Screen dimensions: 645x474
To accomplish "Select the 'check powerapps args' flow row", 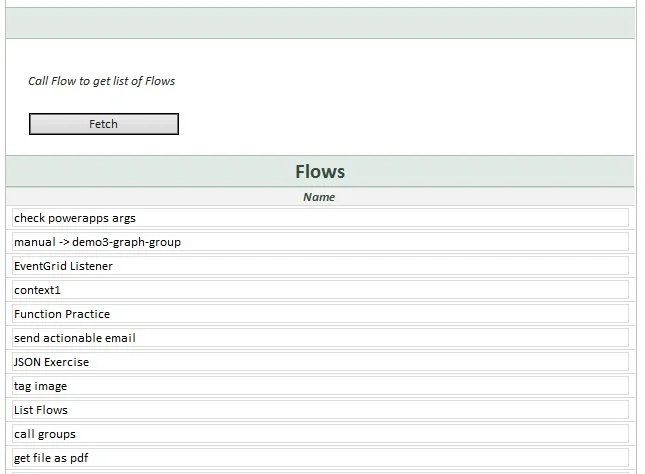I will point(320,218).
